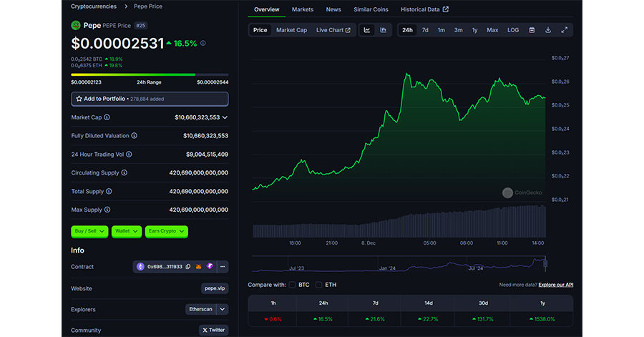This screenshot has width=644, height=337.
Task: Click the purple mini history navigator chart
Action: click(399, 264)
